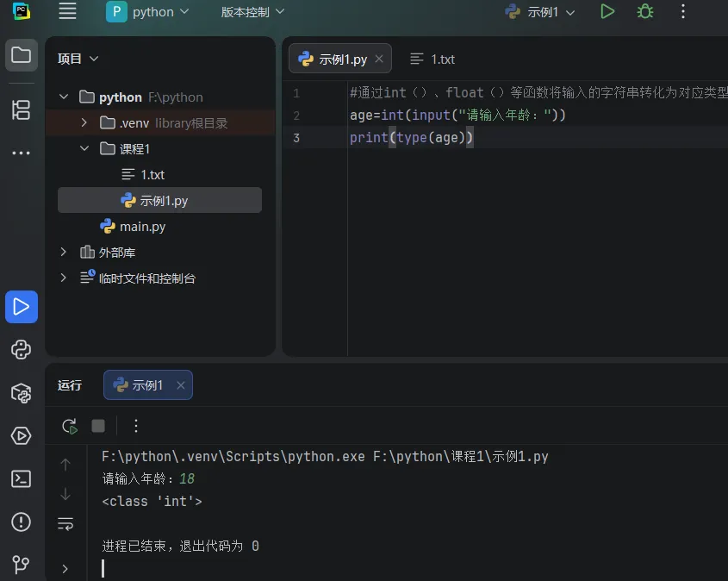Expand 临时文件和控制台 node
728x581 pixels.
pos(64,278)
